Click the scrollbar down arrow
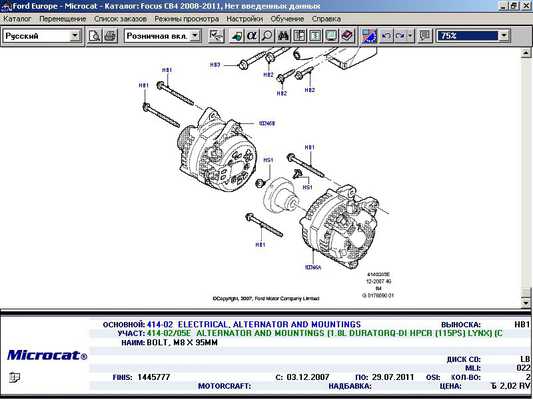Image resolution: width=533 pixels, height=400 pixels. [x=526, y=302]
